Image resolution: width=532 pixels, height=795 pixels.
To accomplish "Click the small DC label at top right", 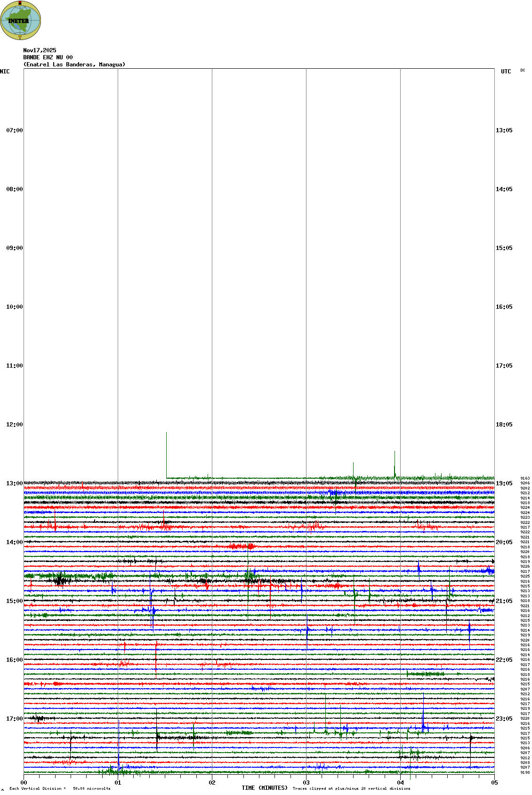I will coord(523,71).
